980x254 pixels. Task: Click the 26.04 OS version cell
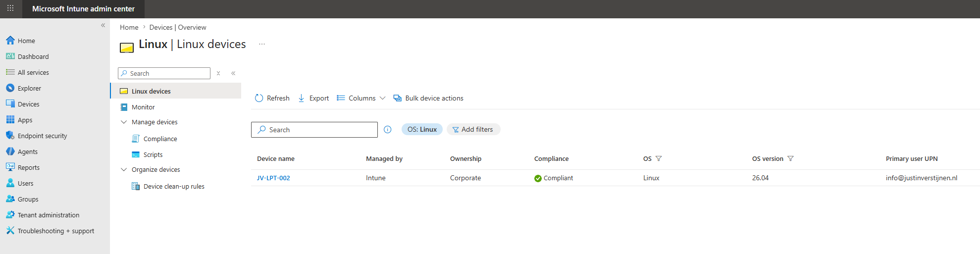pyautogui.click(x=760, y=178)
